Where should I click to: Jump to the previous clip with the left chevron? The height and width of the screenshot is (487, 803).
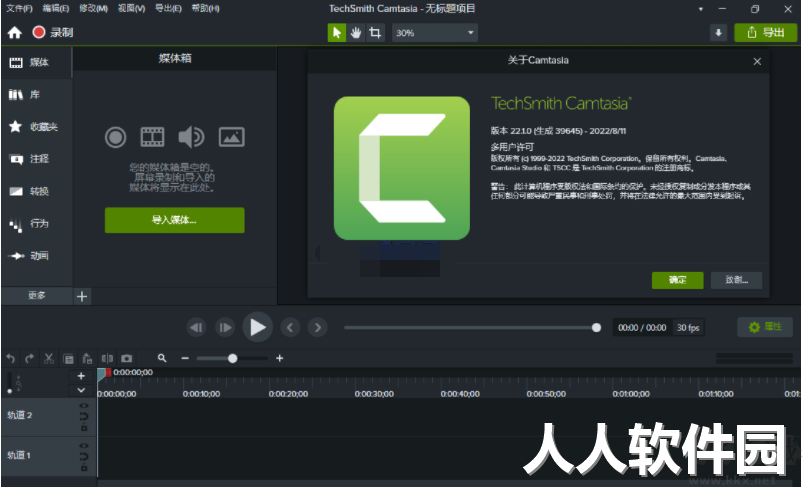tap(290, 328)
